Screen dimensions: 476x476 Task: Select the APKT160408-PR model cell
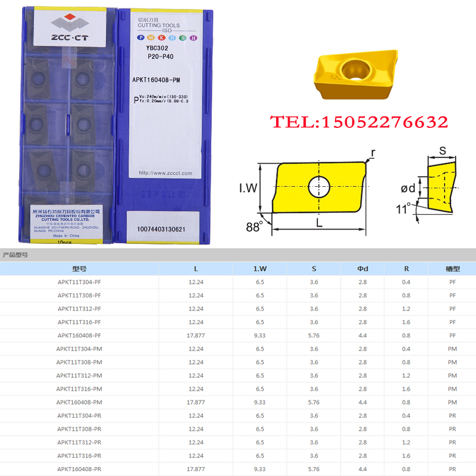[79, 469]
